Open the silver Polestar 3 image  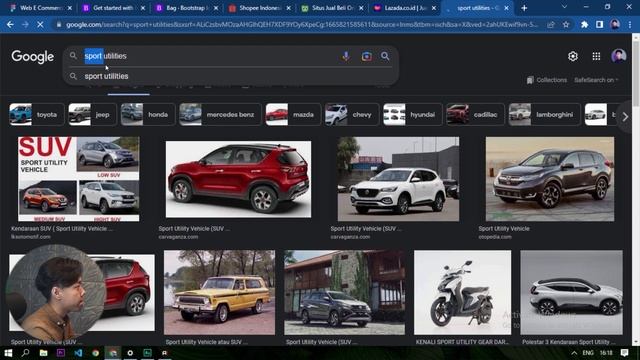click(571, 292)
